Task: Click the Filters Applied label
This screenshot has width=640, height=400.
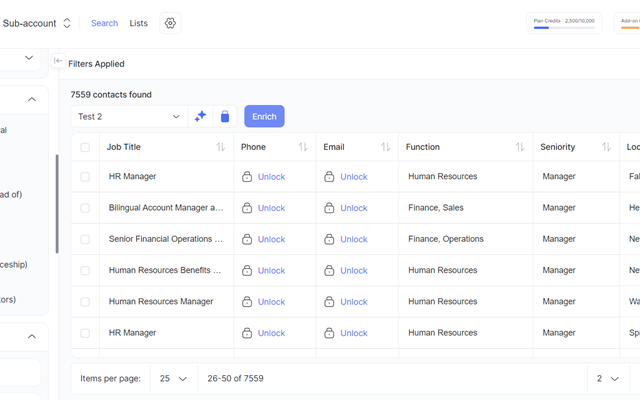Action: tap(96, 64)
